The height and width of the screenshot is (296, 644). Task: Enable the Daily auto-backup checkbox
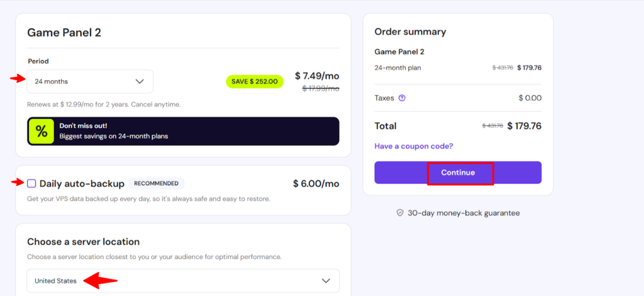click(x=31, y=183)
